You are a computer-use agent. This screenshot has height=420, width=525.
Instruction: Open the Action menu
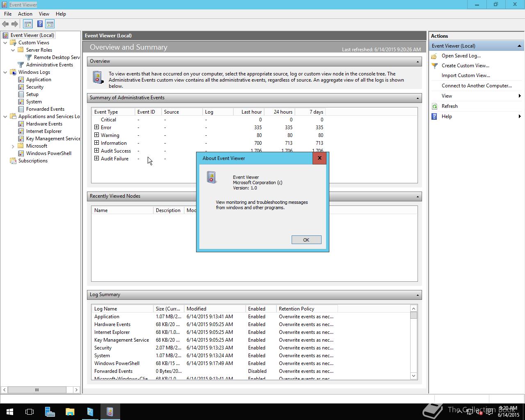click(25, 14)
